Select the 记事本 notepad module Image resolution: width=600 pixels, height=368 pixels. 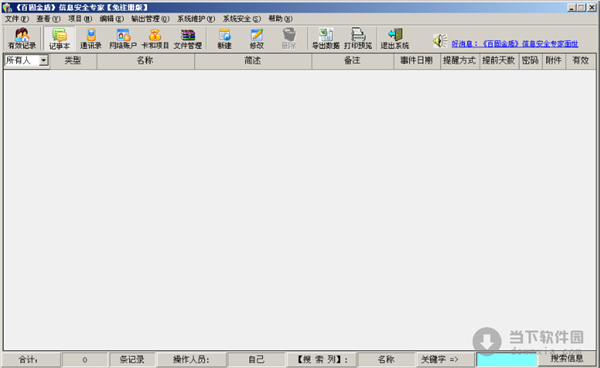pyautogui.click(x=59, y=39)
